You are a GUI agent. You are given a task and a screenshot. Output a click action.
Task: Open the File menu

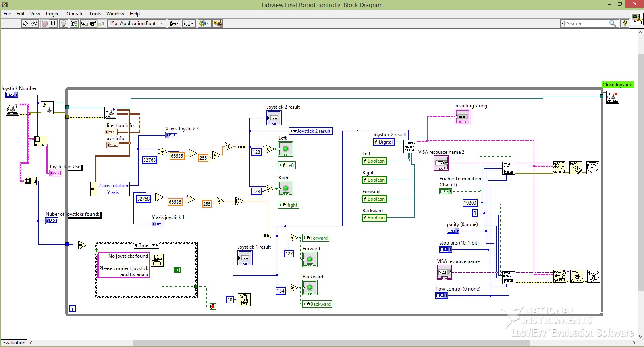click(7, 13)
